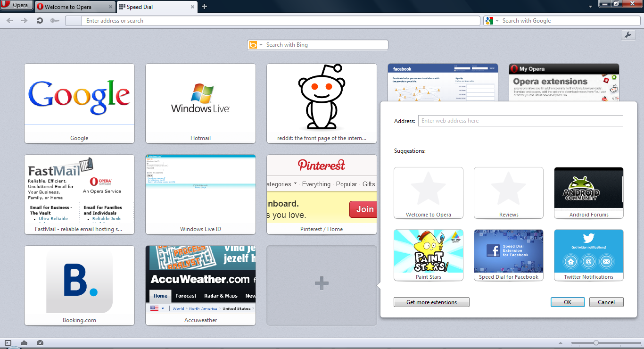The height and width of the screenshot is (349, 644).
Task: Open the Google speed dial
Action: [x=79, y=103]
